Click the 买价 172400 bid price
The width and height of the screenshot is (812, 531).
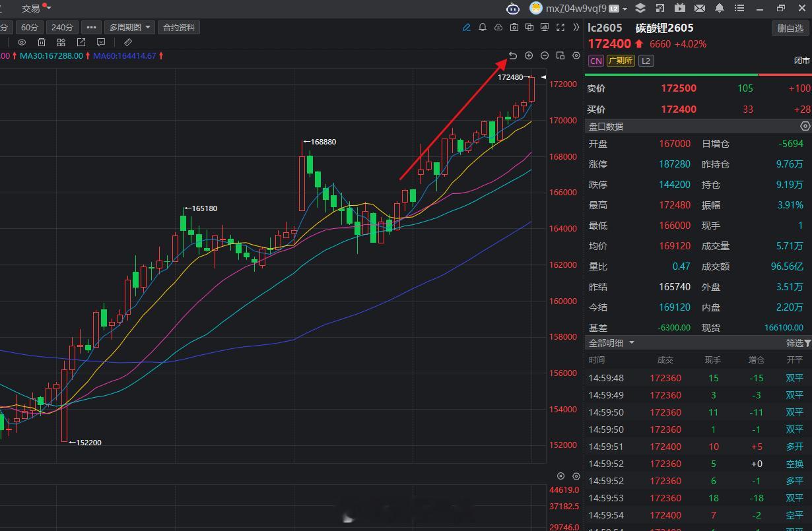[679, 109]
